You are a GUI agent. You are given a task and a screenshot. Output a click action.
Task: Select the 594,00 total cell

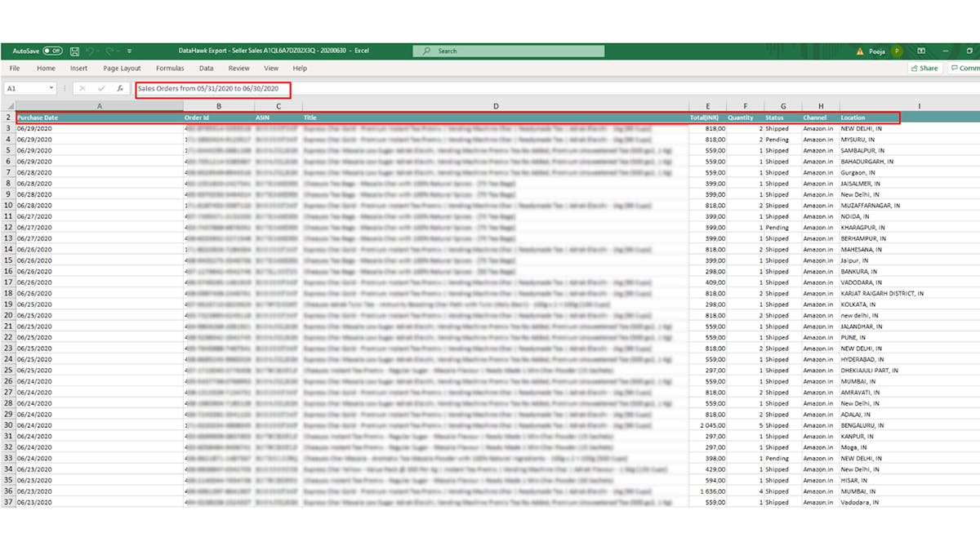click(x=708, y=480)
